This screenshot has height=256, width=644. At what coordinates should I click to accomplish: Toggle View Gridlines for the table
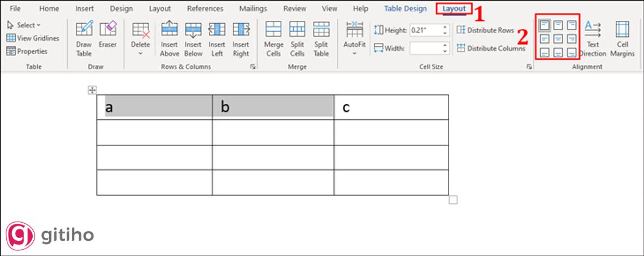pos(33,38)
